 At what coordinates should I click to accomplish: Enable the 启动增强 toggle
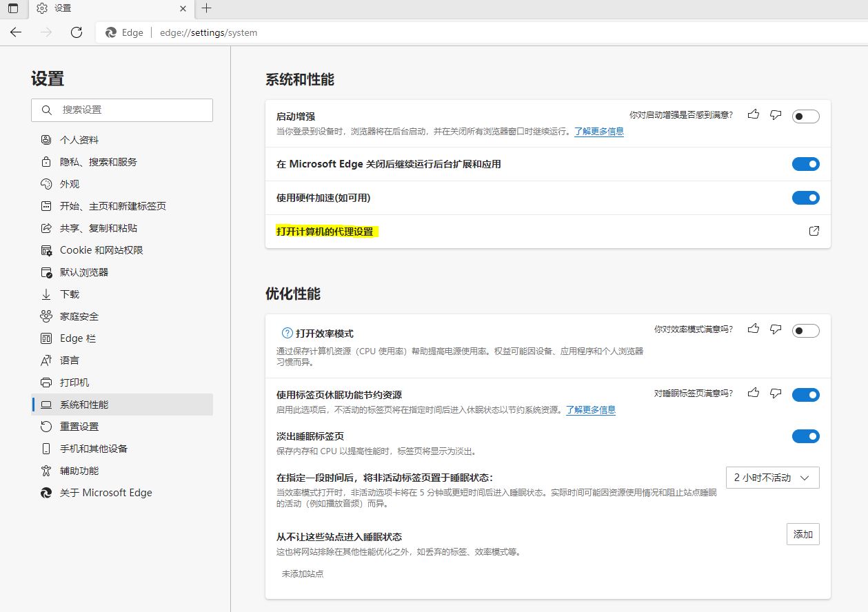click(x=805, y=116)
